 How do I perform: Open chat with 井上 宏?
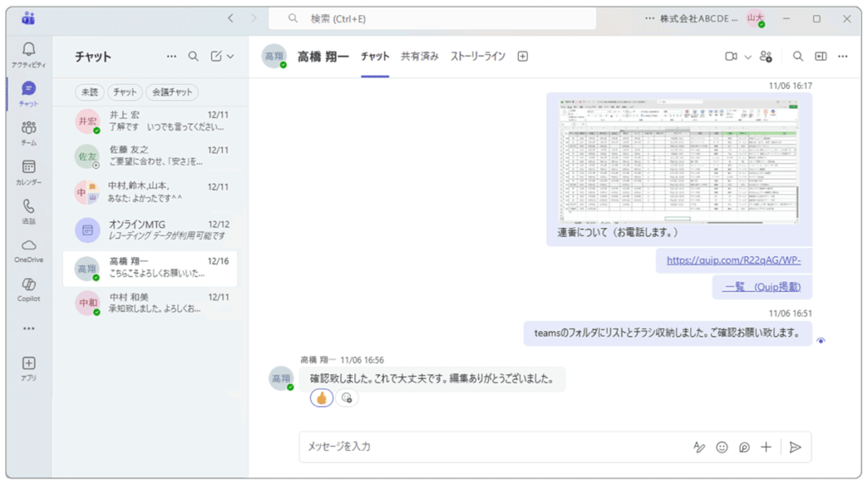(150, 121)
